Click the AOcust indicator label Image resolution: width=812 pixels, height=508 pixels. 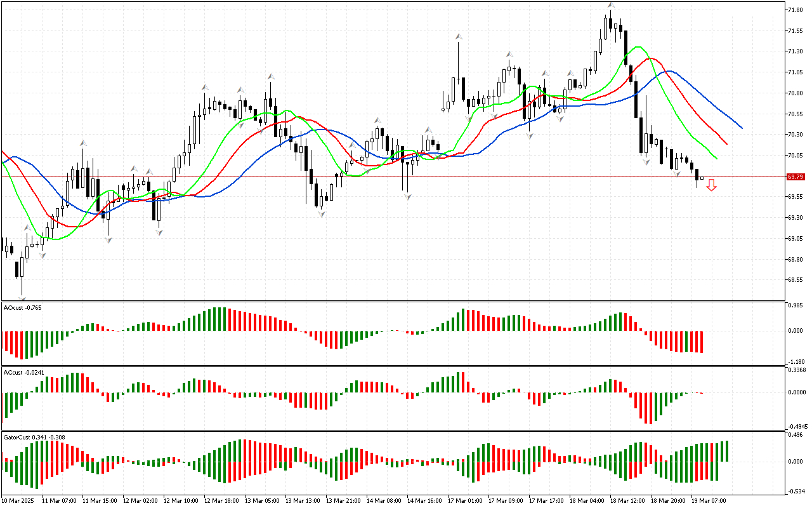point(23,307)
